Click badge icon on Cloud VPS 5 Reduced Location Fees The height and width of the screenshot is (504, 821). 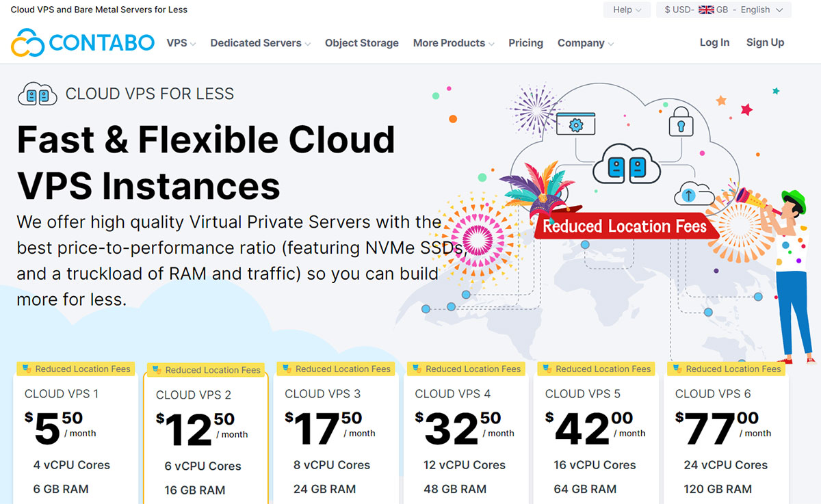click(x=547, y=369)
